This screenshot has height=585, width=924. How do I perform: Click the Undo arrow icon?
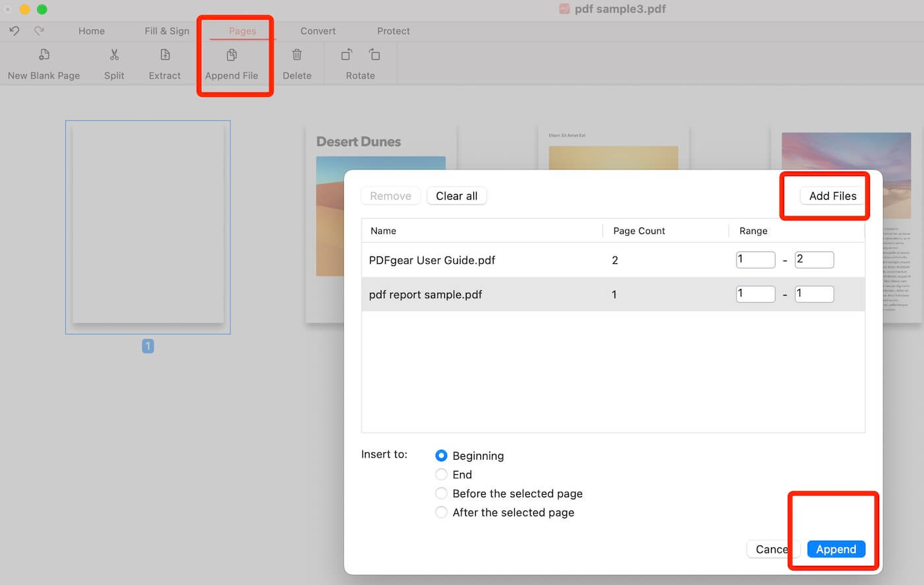pos(13,30)
